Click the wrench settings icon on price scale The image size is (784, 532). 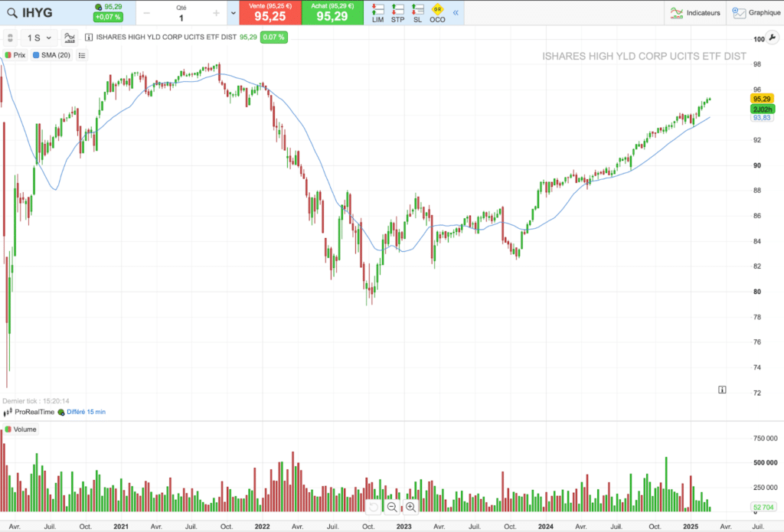pos(772,38)
